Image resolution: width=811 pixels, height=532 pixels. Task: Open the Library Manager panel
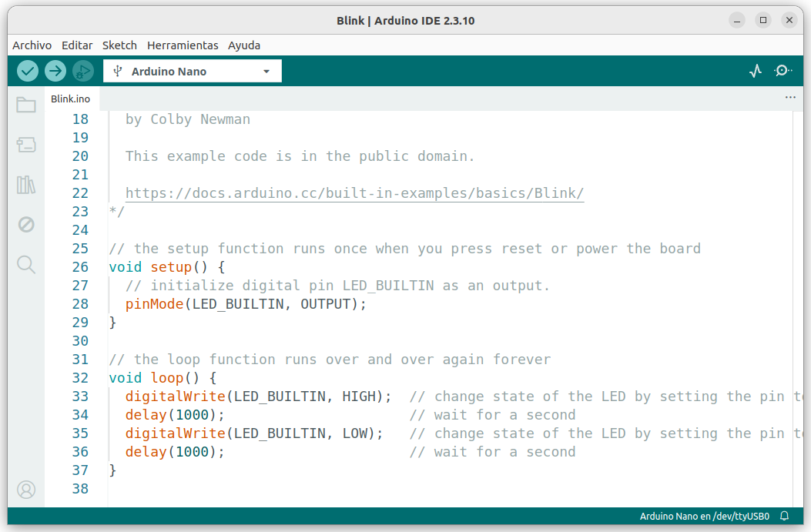coord(26,185)
